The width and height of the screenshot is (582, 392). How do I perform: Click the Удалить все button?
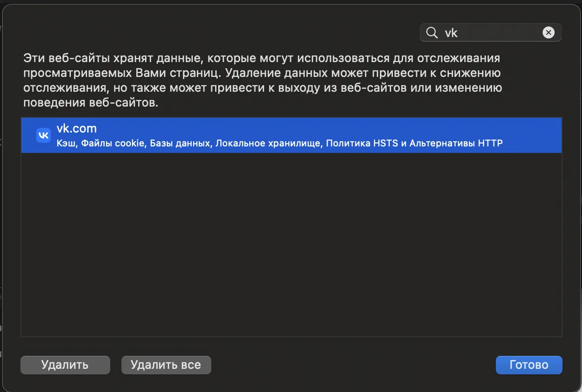pyautogui.click(x=166, y=365)
